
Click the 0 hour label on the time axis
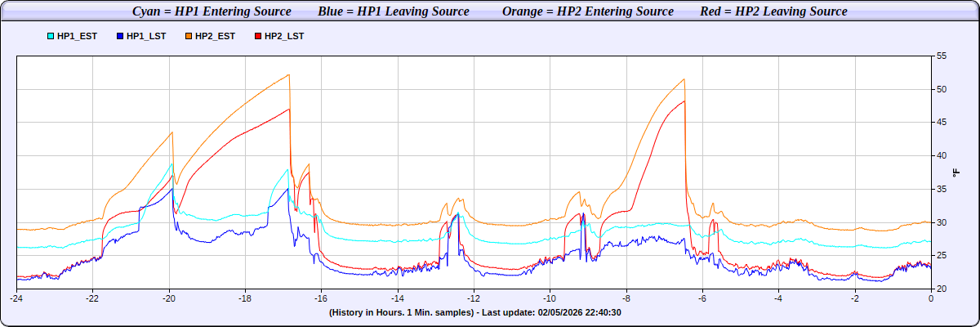(931, 298)
